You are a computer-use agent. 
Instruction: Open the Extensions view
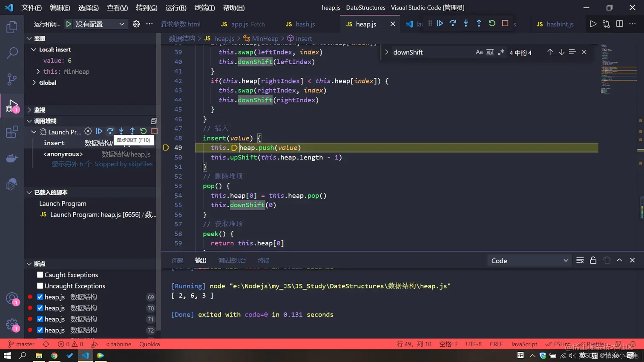12,132
